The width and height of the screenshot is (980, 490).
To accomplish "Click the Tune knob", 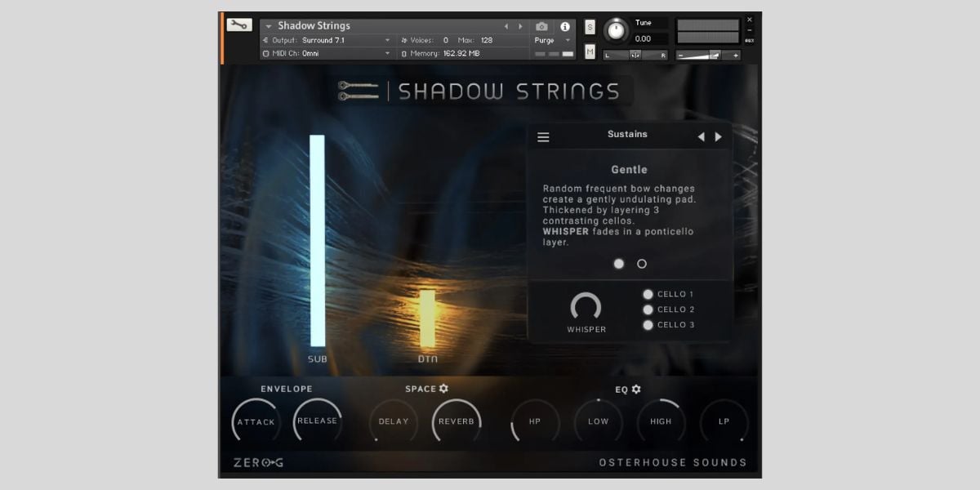I will point(616,31).
